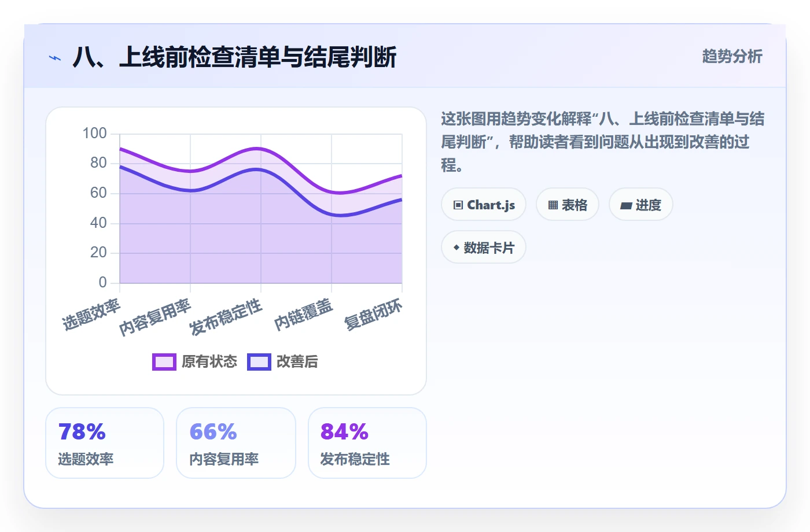Open the 84% 发布稳定性 stat card
This screenshot has width=810, height=532.
coord(367,443)
